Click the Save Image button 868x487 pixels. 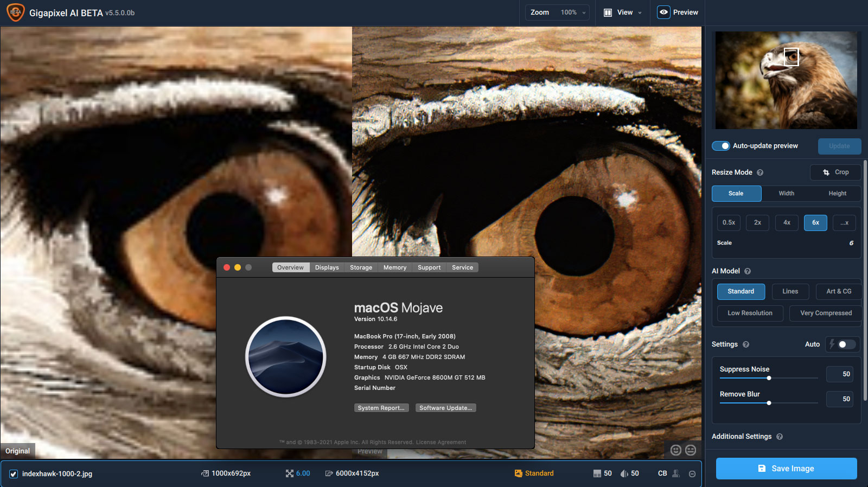point(786,469)
